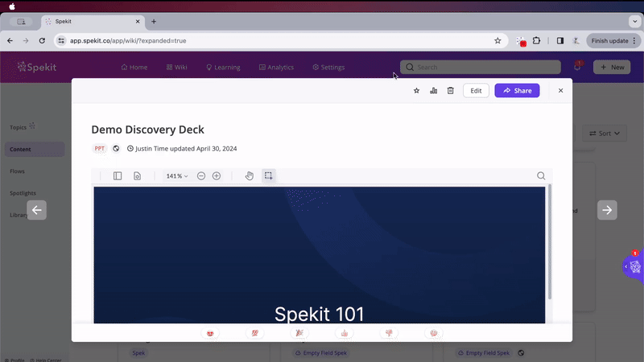
Task: Zoom out with the minus icon
Action: (x=201, y=175)
